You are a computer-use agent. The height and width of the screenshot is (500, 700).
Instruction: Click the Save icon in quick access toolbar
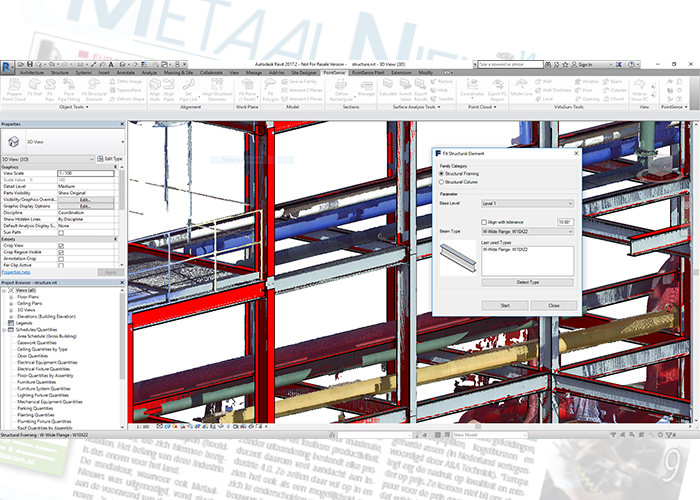(x=30, y=64)
